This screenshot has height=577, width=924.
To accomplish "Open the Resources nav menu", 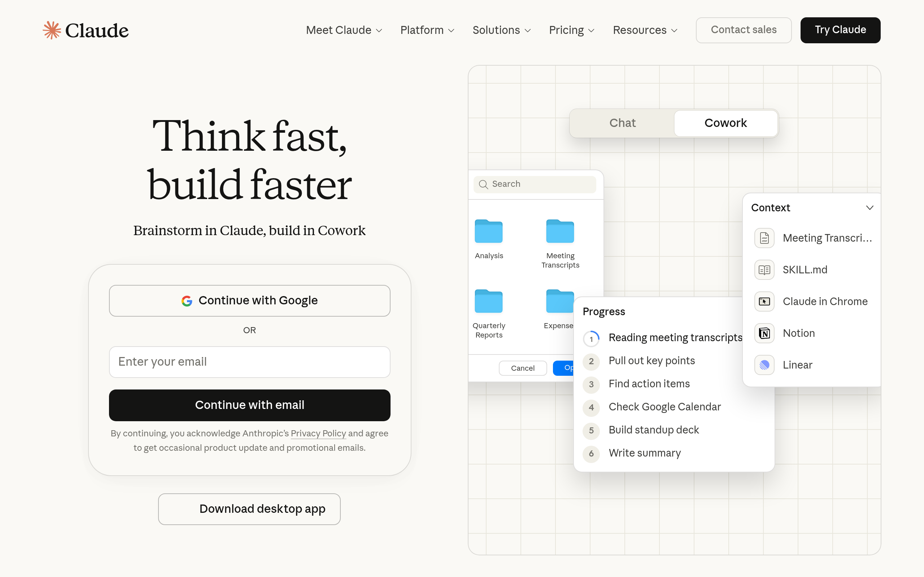I will coord(645,30).
